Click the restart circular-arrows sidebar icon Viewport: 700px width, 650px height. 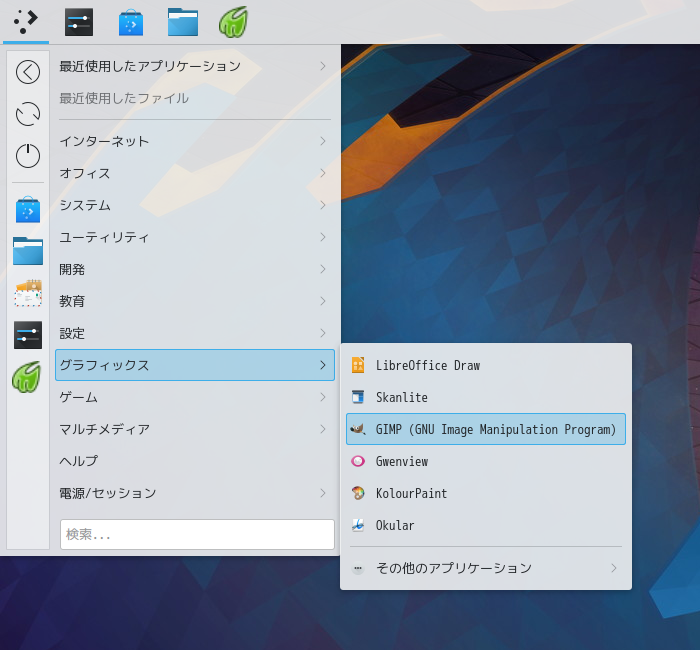28,114
